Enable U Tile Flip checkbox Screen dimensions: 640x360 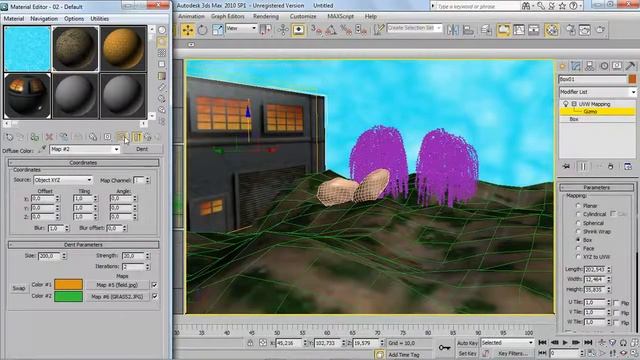[x=616, y=303]
